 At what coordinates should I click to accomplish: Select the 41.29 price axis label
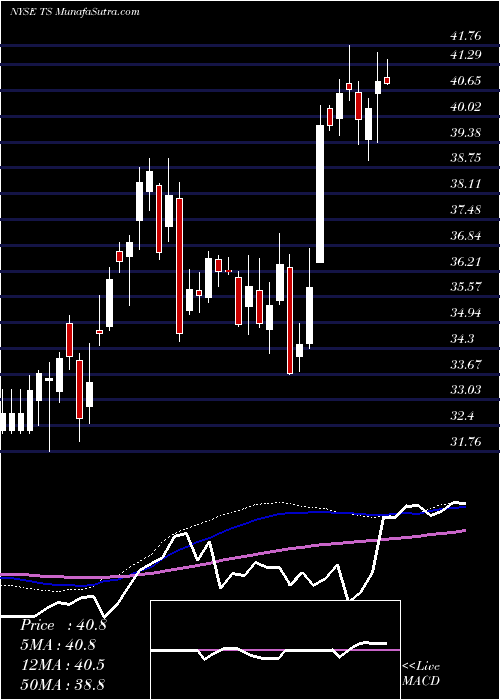(465, 55)
